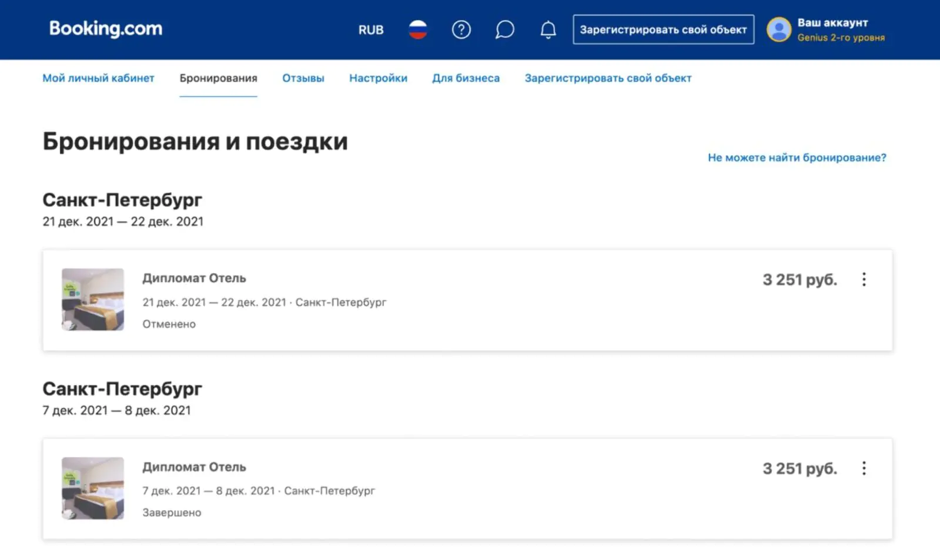
Task: Click the 'Бронирования и поездки' heading
Action: pyautogui.click(x=195, y=142)
